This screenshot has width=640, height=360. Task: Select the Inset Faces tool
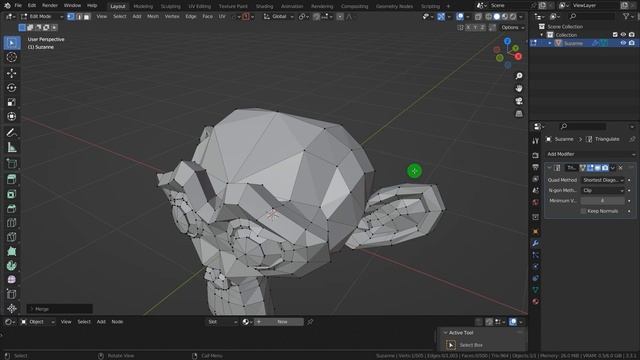point(12,194)
